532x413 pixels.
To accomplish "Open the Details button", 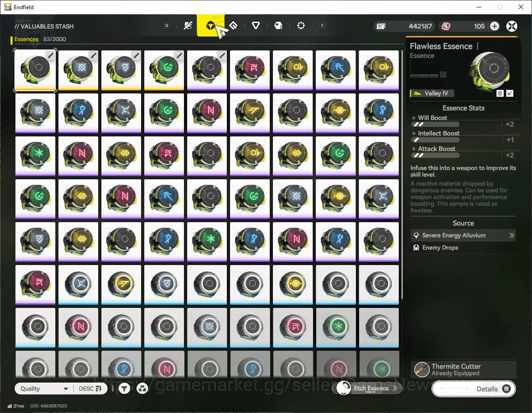I will coord(473,389).
